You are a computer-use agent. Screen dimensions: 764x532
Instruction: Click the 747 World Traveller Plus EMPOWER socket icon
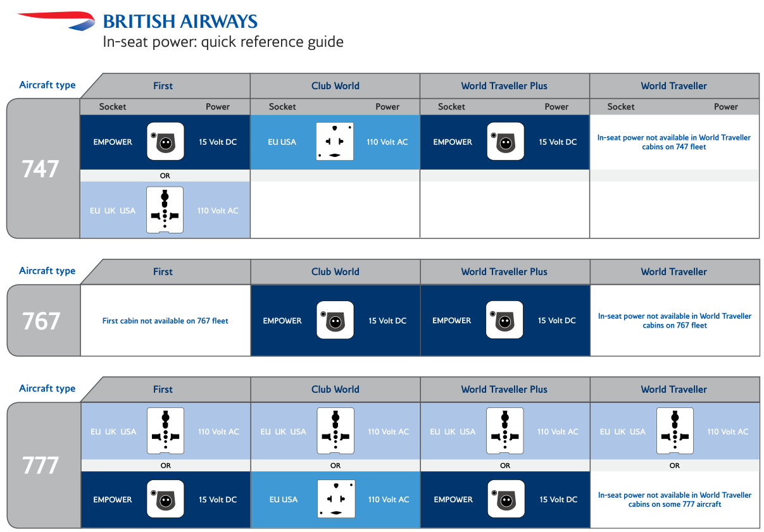point(505,141)
